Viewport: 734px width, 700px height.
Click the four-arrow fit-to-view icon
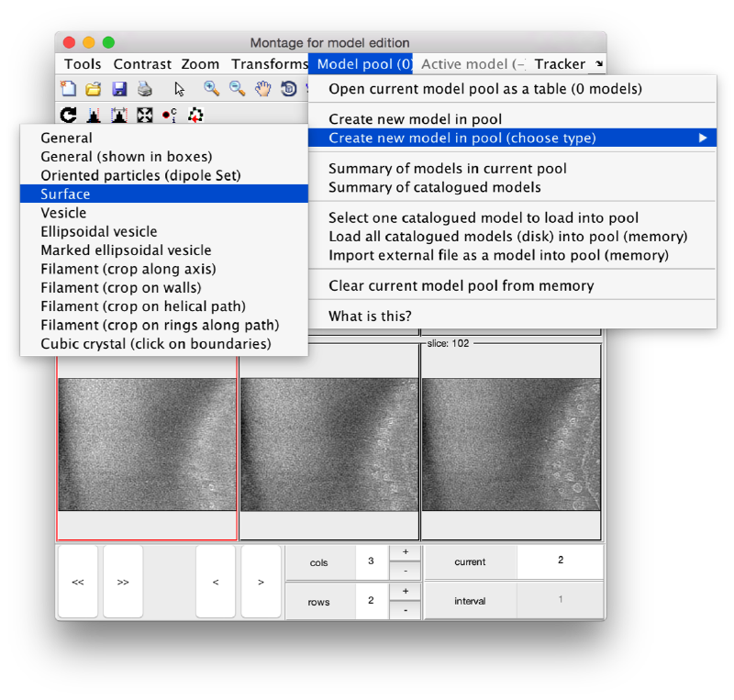[144, 115]
